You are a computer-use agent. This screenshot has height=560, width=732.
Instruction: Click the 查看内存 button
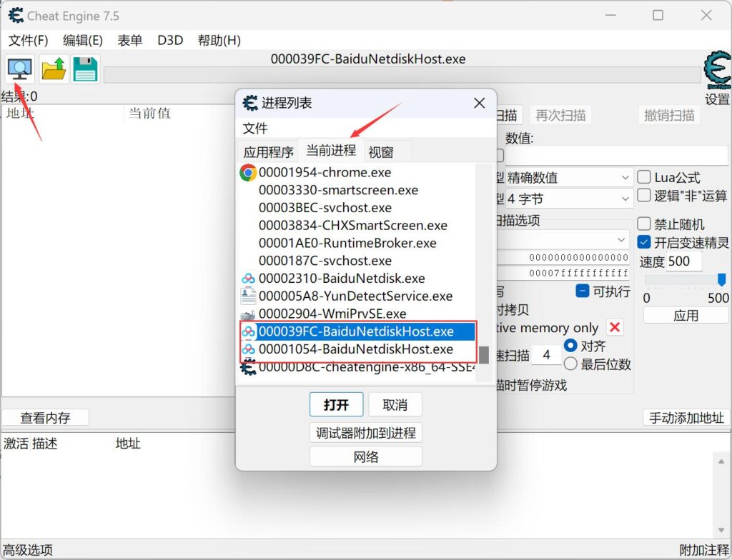pos(45,418)
